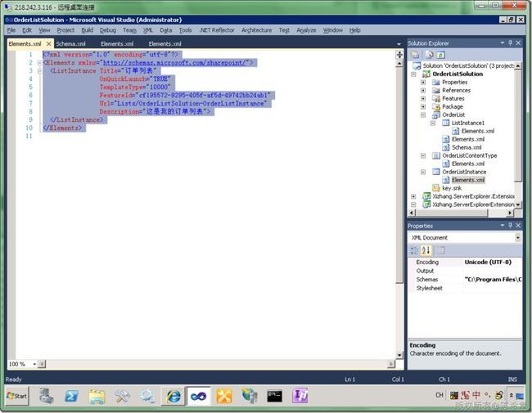Open Windows Explorer folder icon in taskbar
Image resolution: width=532 pixels, height=413 pixels.
click(x=97, y=396)
